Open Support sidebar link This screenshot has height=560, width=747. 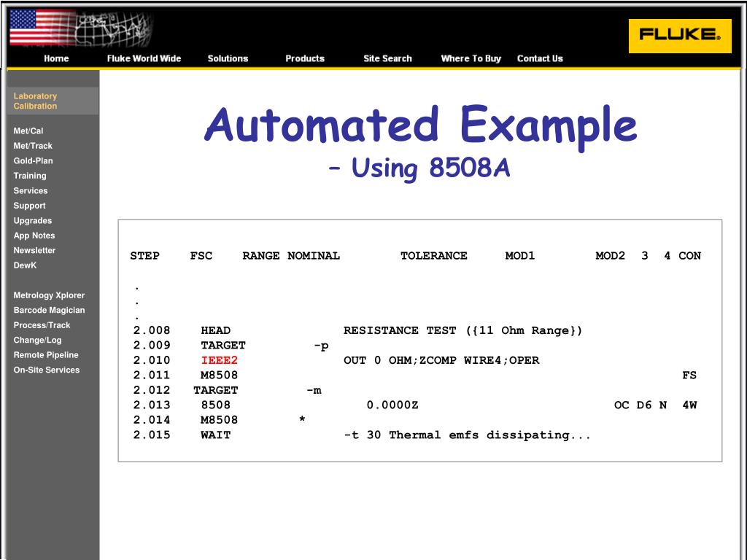pos(29,206)
